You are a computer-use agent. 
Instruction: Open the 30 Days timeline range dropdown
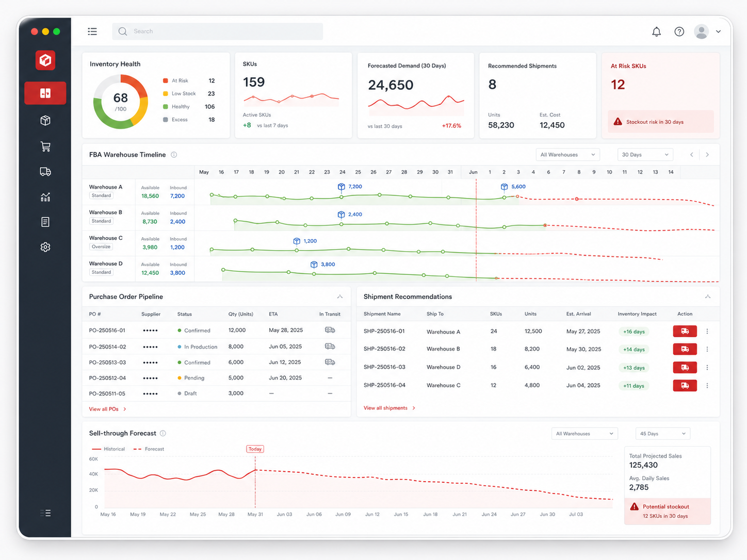click(x=645, y=155)
